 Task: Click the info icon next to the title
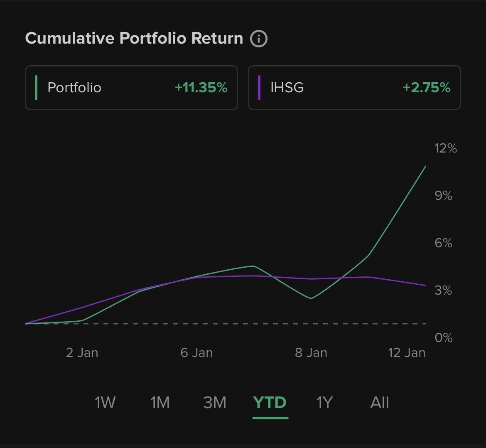(259, 39)
